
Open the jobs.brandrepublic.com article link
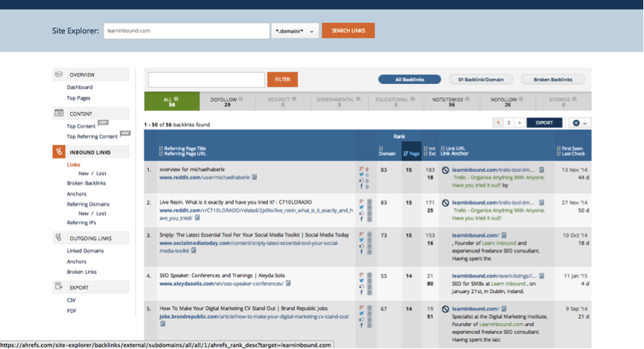(x=254, y=316)
